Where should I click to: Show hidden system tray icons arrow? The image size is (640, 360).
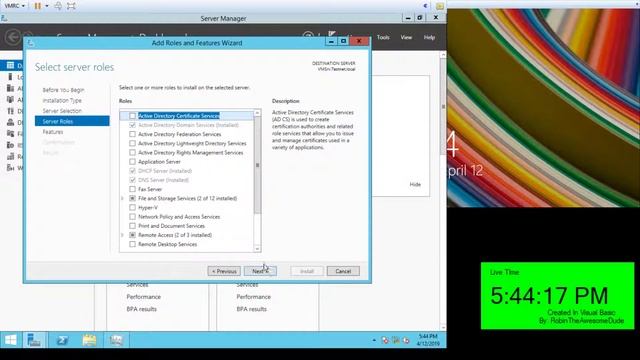pos(374,340)
